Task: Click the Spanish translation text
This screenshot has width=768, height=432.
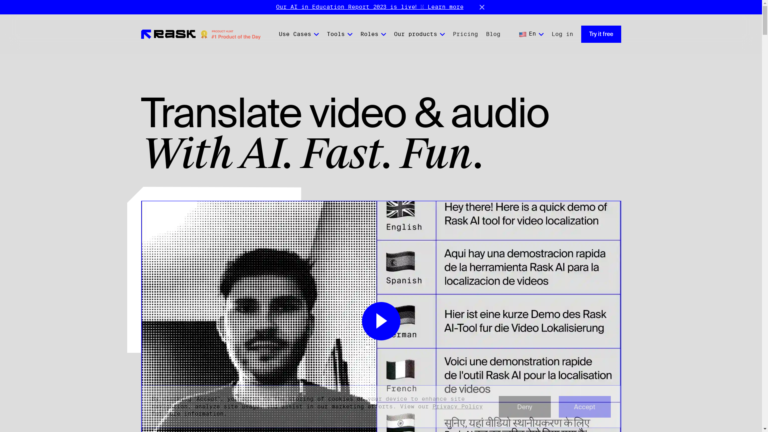Action: tap(525, 267)
